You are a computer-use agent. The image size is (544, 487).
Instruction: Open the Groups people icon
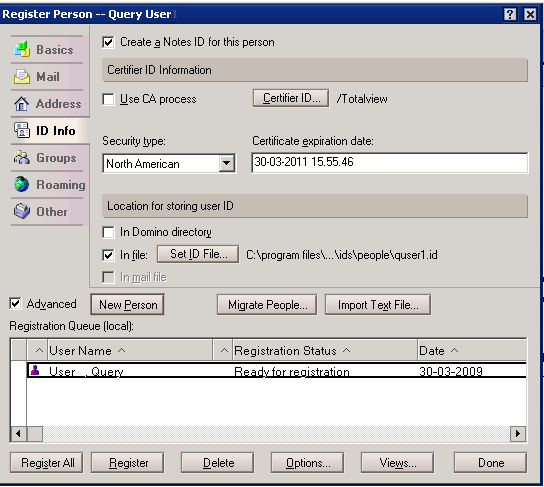[x=22, y=157]
